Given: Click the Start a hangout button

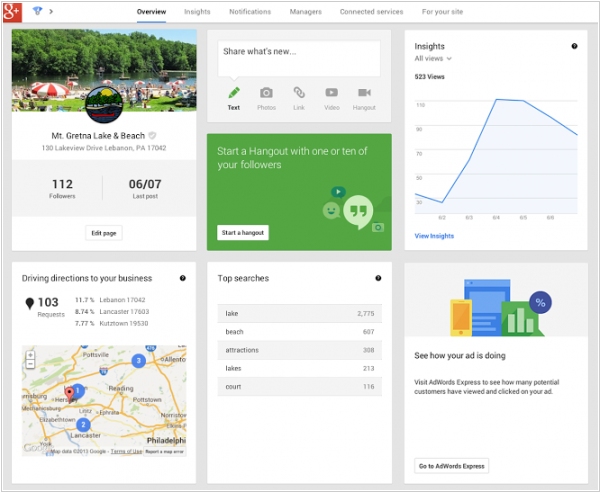Looking at the screenshot, I should [243, 233].
